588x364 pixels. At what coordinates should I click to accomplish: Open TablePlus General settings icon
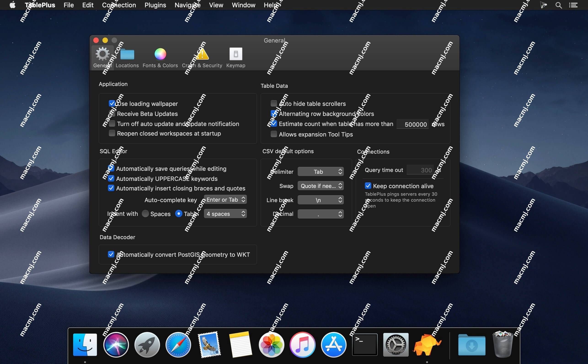click(102, 55)
